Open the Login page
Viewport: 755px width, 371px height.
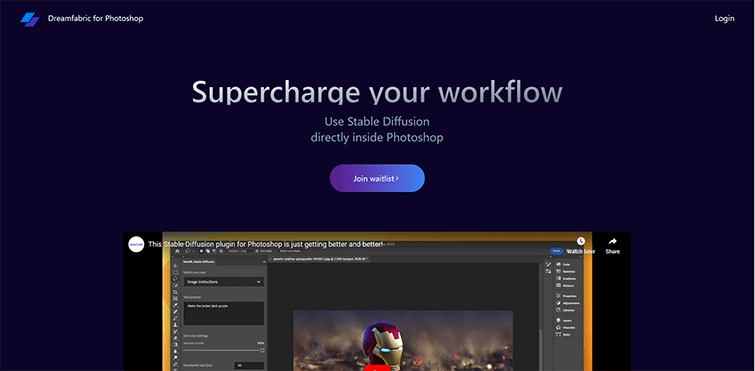point(724,18)
